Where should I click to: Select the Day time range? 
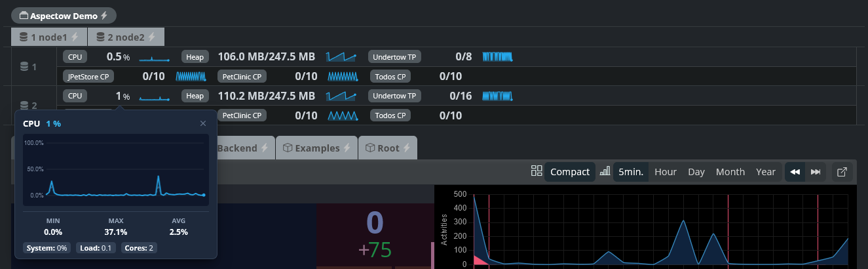pyautogui.click(x=696, y=172)
